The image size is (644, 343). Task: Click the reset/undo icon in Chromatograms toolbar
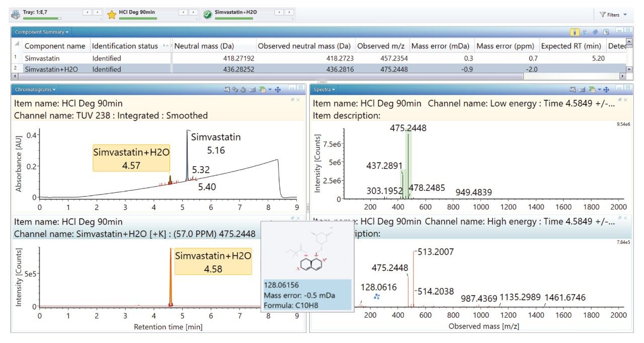coord(243,89)
